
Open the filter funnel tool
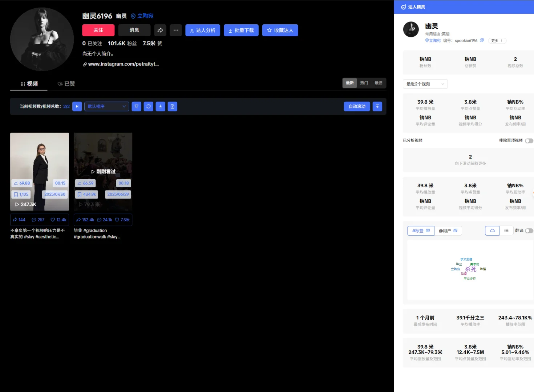coord(137,106)
